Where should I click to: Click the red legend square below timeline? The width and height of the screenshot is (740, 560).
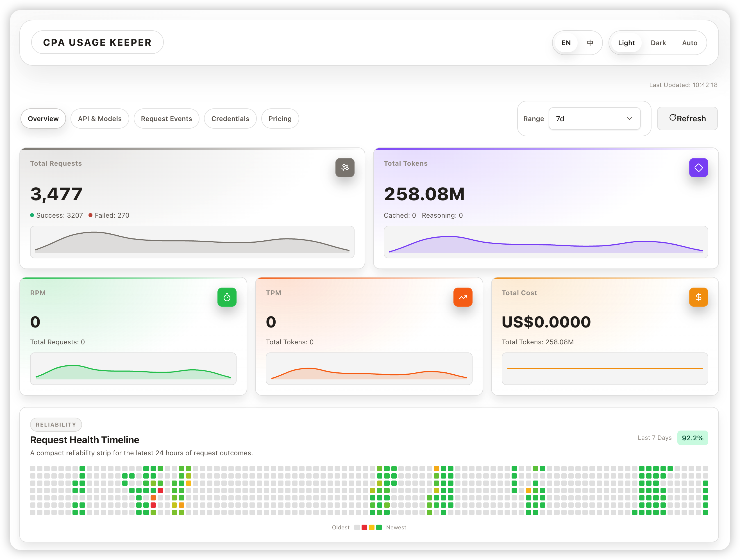(364, 527)
